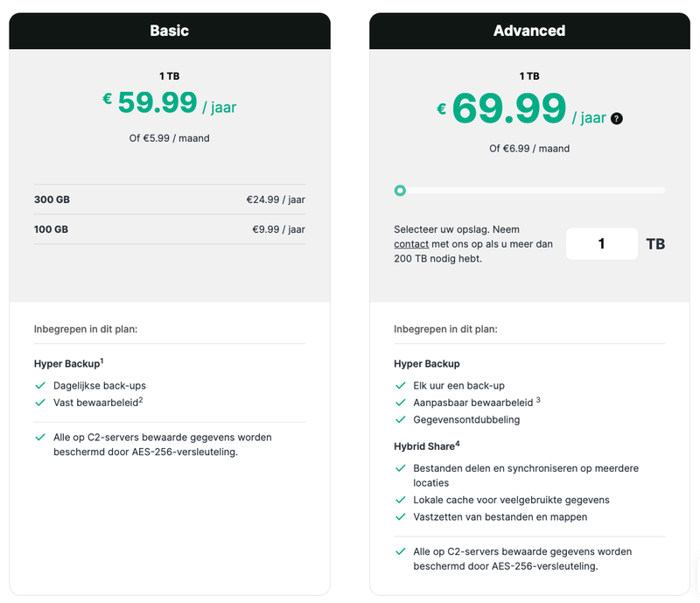Click checkmark next to Lokale cache feature
This screenshot has width=700, height=603.
(x=400, y=500)
